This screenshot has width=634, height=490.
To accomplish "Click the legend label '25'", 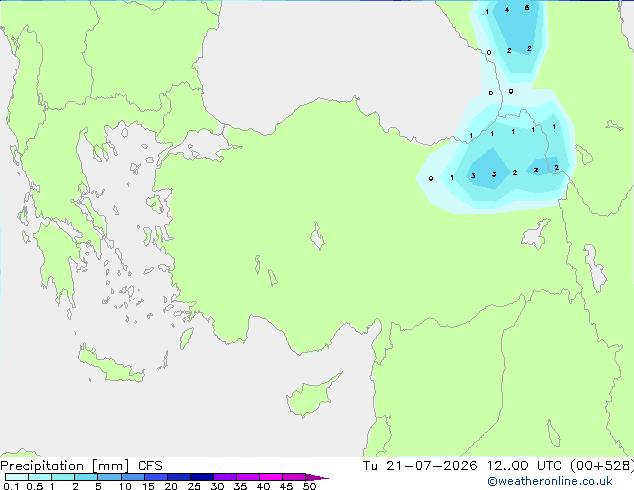I will coord(194,486).
